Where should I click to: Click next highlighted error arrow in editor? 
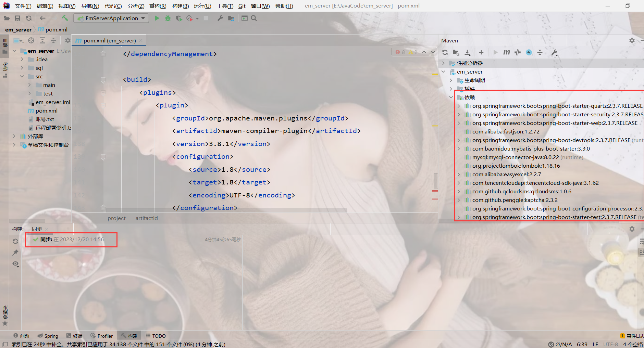[x=433, y=52]
